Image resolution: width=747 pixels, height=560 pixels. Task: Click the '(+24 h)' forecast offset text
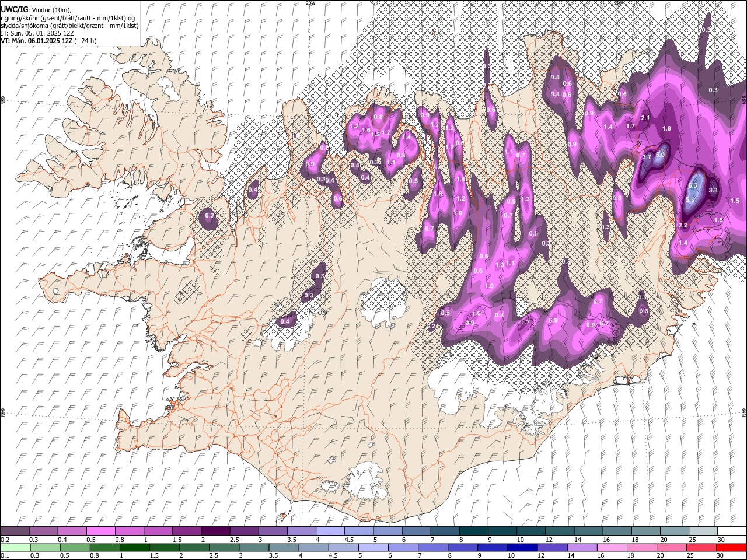click(85, 41)
